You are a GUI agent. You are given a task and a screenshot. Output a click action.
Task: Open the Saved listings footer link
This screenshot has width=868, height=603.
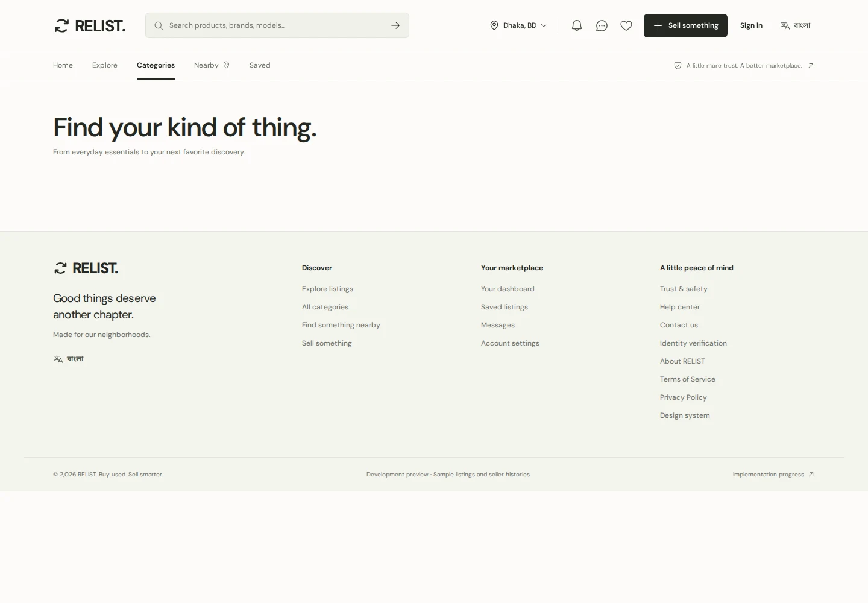(x=505, y=307)
